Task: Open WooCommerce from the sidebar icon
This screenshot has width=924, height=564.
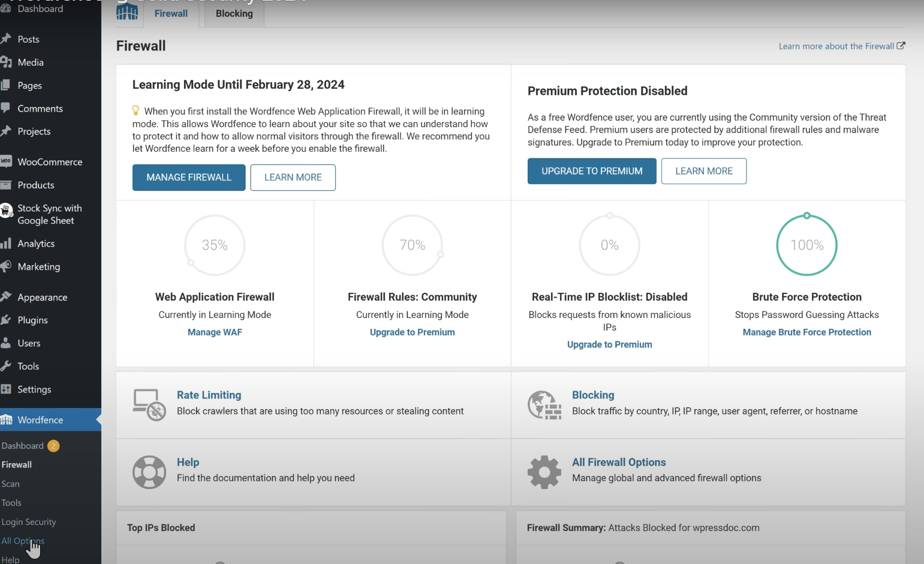Action: [6, 161]
